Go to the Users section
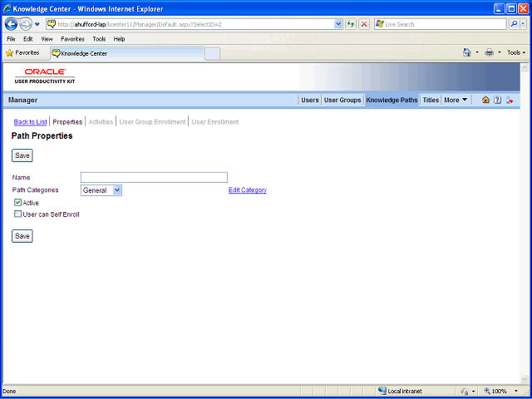 (x=310, y=100)
